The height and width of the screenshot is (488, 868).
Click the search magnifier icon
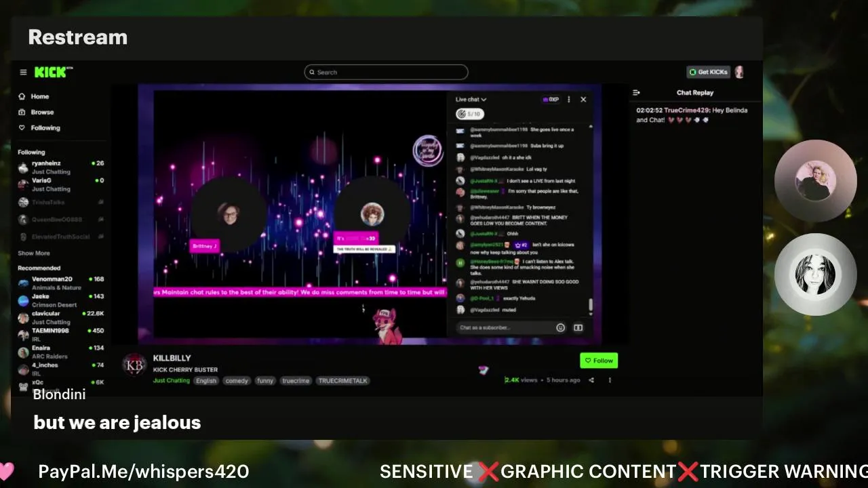[312, 72]
